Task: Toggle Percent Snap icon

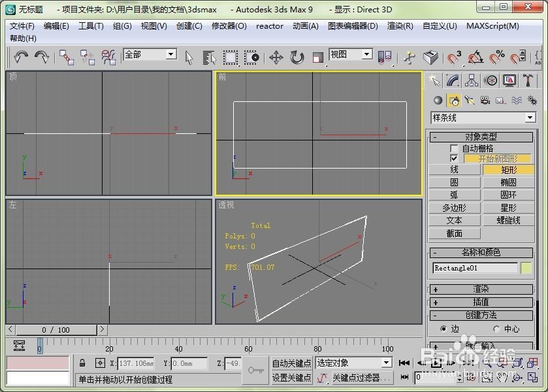Action: coord(496,57)
